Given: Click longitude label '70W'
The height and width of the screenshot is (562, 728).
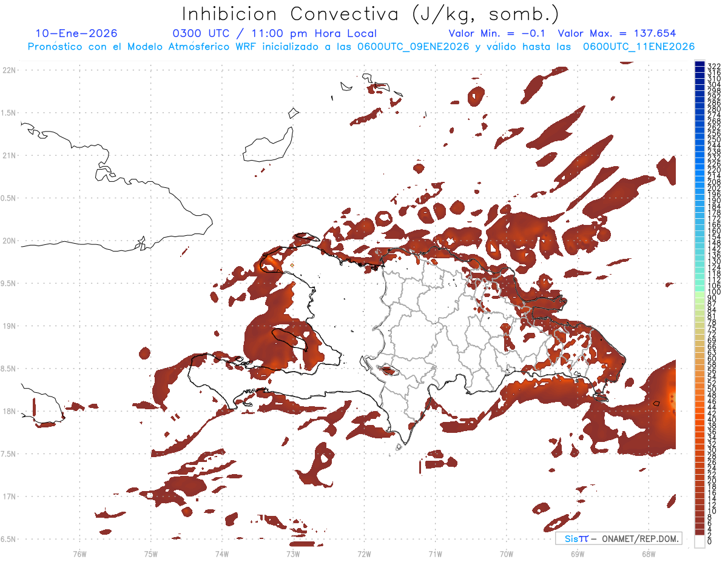Looking at the screenshot, I should coord(507,553).
